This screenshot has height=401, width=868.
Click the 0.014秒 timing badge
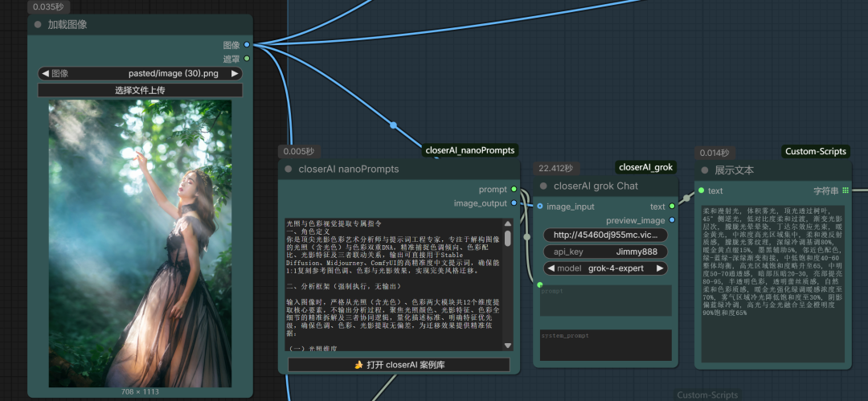714,153
